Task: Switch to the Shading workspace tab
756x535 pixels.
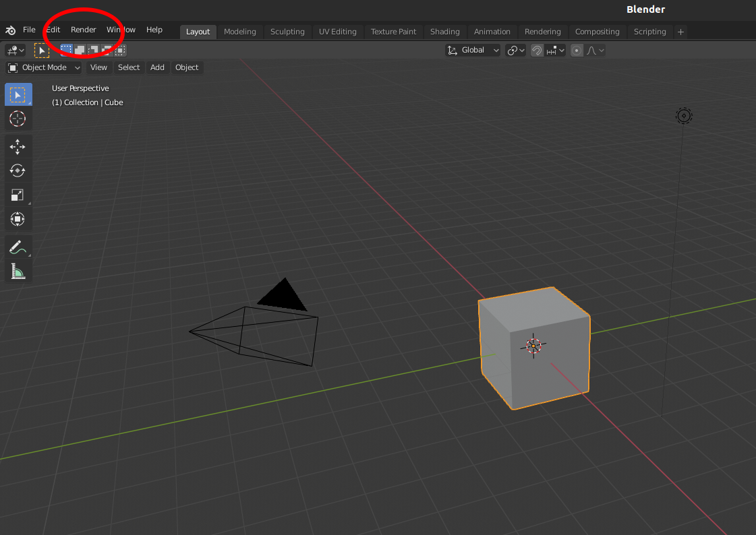Action: pos(444,32)
